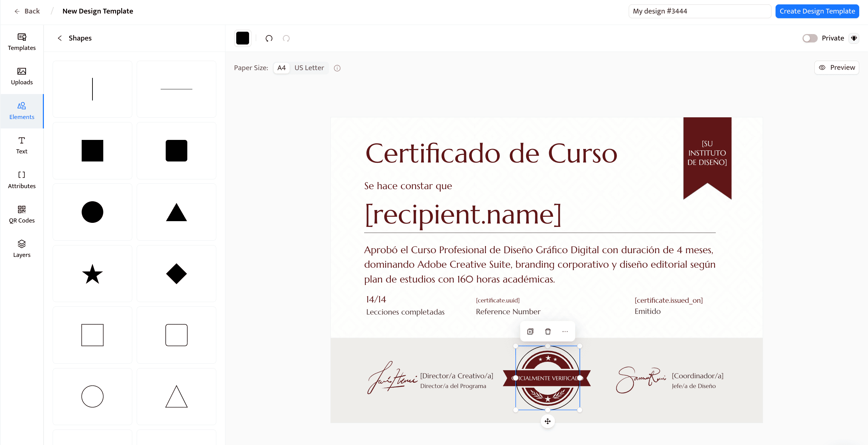Select the Certificado de Curso title
This screenshot has width=868, height=445.
click(x=491, y=153)
